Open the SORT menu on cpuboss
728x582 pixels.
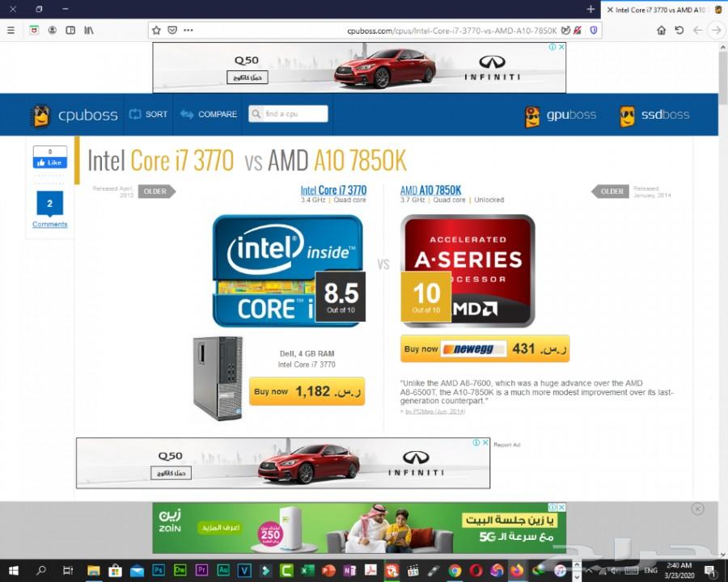click(x=148, y=114)
